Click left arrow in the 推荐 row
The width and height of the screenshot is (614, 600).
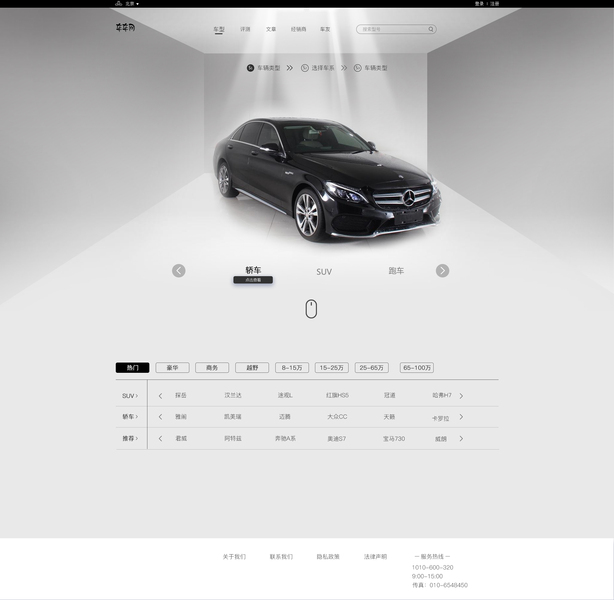click(x=160, y=438)
